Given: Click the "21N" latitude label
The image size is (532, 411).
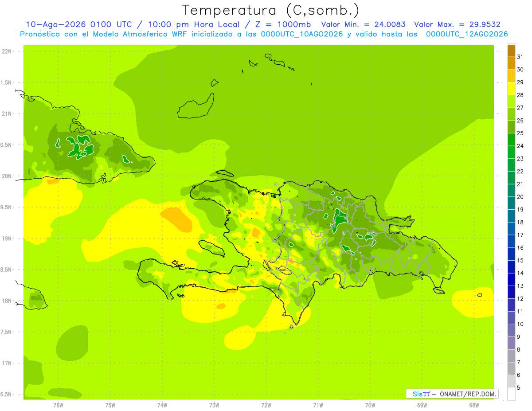Looking at the screenshot, I should (x=8, y=114).
